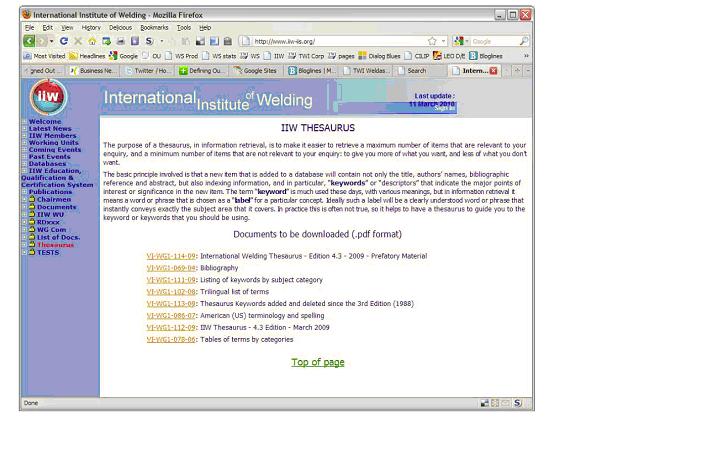Screen dimensions: 720x450
Task: Open the VI-WG1-113-09 keywords changes link
Action: pyautogui.click(x=171, y=304)
